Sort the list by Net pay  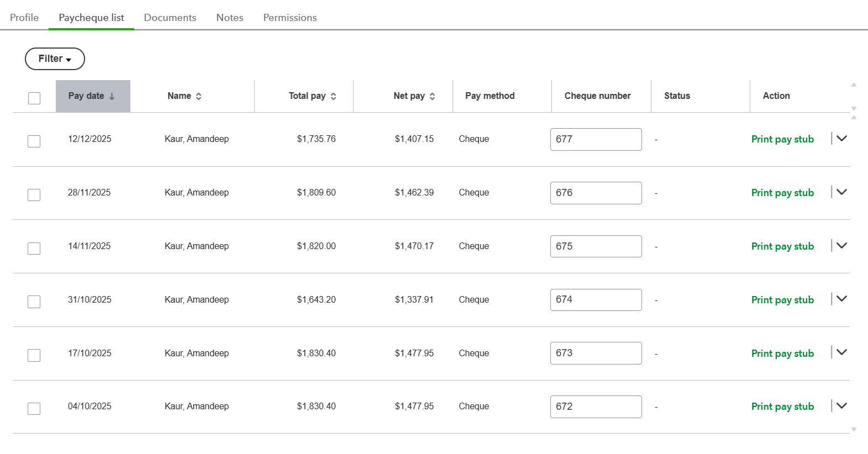(x=432, y=96)
